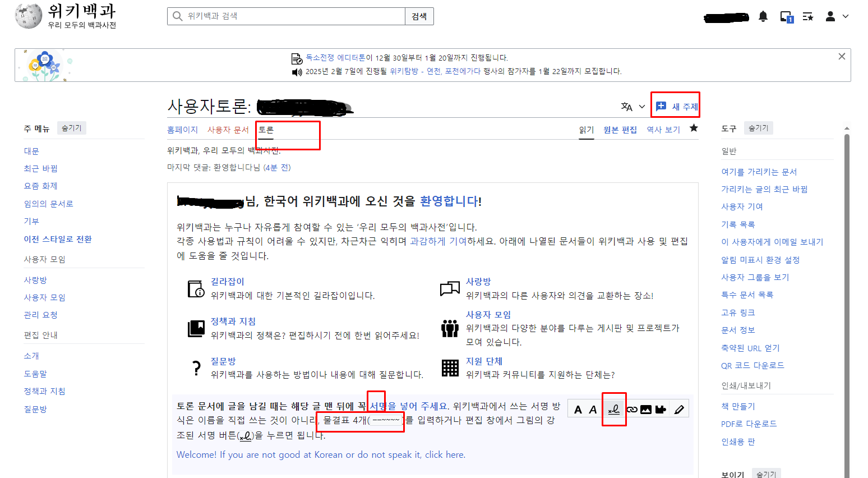Click the puzzle piece template icon
Image resolution: width=868 pixels, height=478 pixels.
pyautogui.click(x=661, y=410)
